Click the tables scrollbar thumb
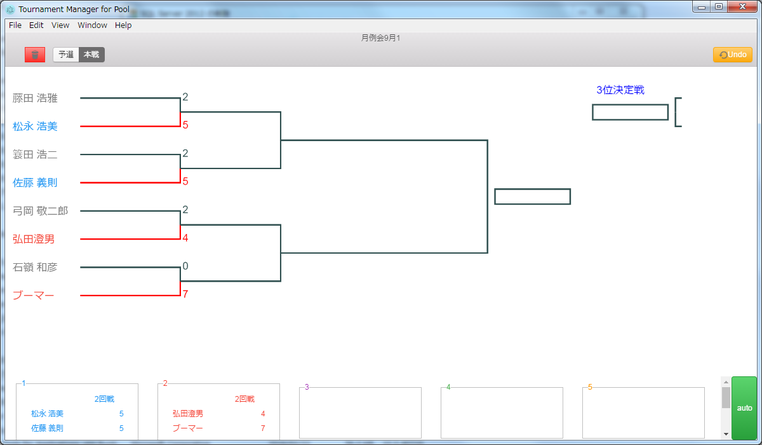Image resolution: width=762 pixels, height=445 pixels. click(726, 397)
